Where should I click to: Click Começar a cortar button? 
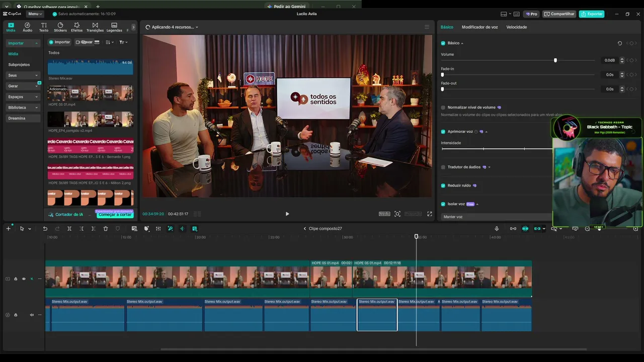pyautogui.click(x=115, y=215)
